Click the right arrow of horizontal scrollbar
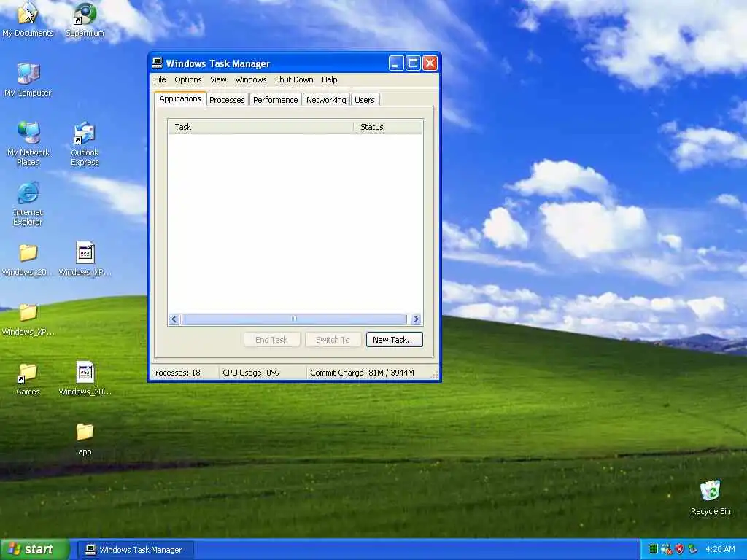 pyautogui.click(x=417, y=319)
